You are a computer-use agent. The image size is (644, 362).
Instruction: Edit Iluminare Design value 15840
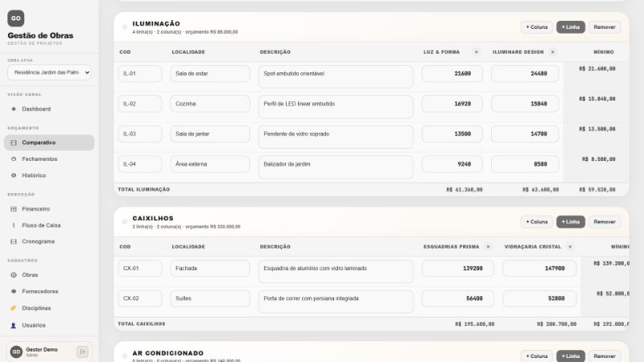click(525, 104)
